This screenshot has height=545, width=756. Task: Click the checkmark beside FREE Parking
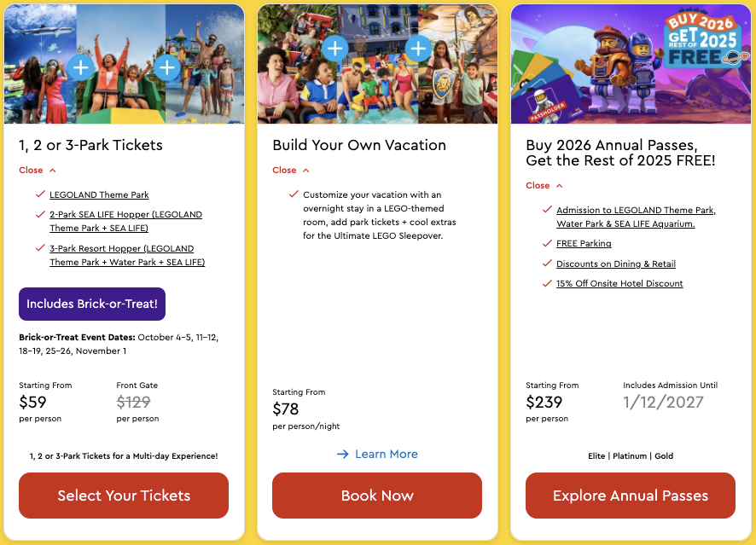point(547,243)
